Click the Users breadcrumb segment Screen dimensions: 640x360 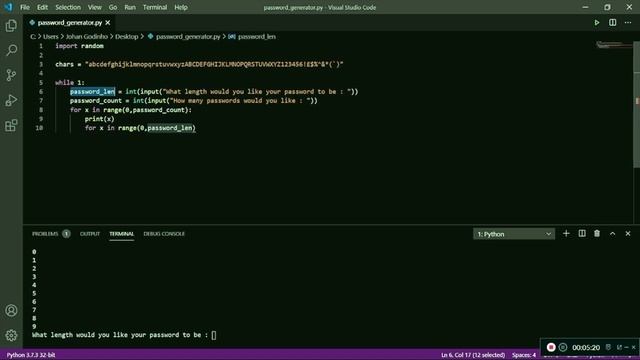pos(51,37)
